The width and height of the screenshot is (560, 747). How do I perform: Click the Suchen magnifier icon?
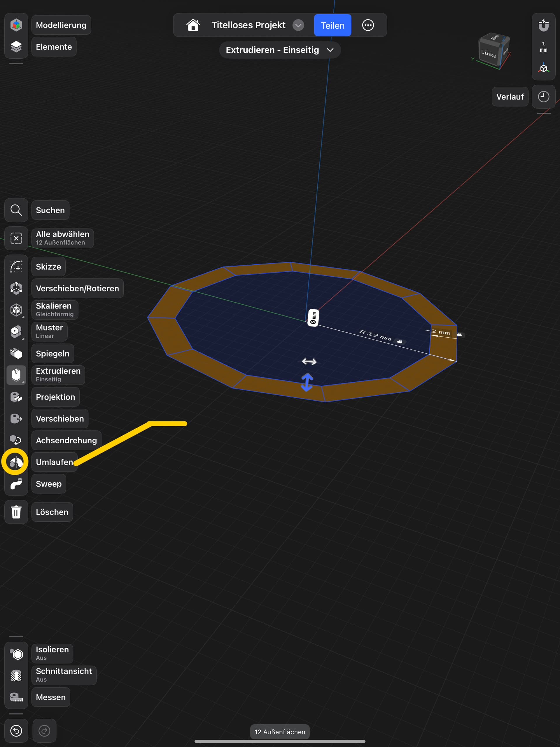coord(16,210)
